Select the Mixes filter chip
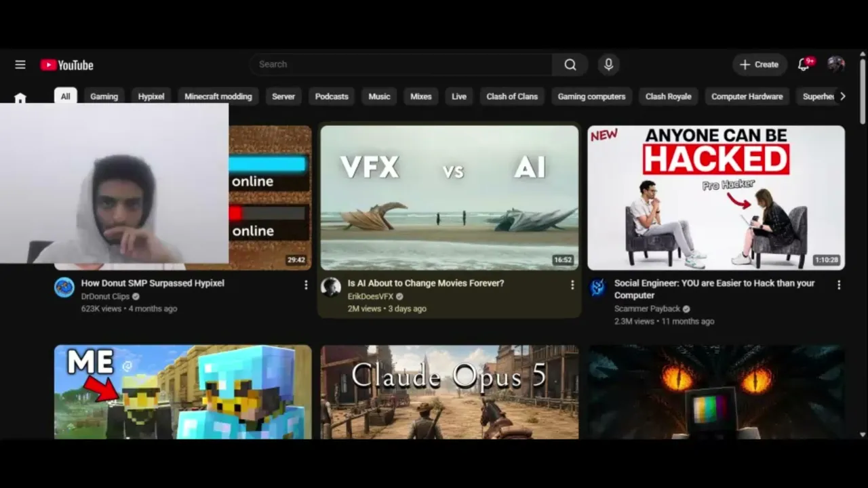 point(421,96)
